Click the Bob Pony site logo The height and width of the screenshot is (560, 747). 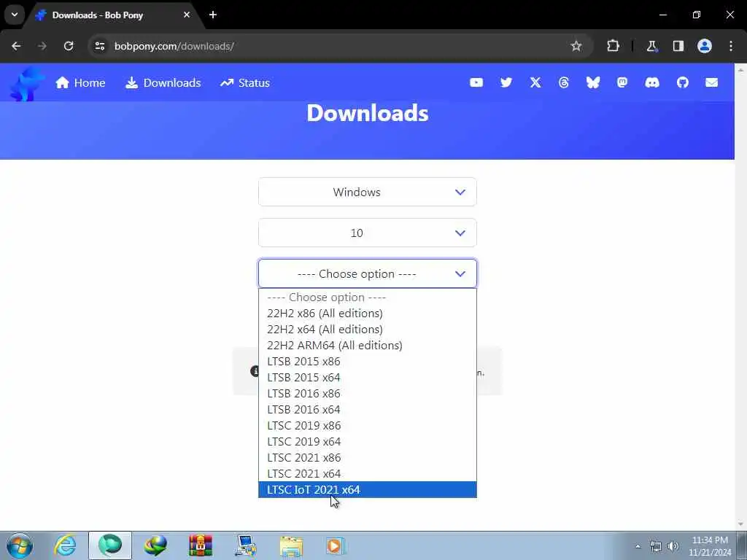click(x=27, y=84)
